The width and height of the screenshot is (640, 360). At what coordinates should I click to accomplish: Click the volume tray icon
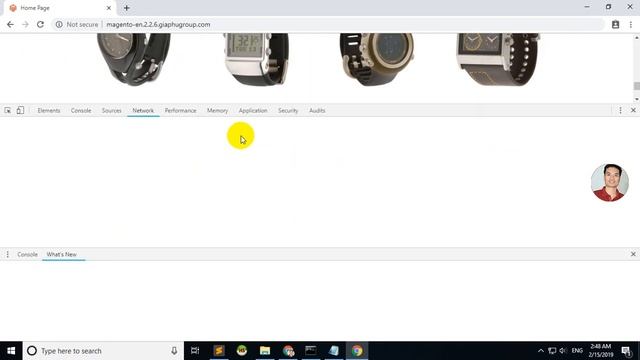563,351
